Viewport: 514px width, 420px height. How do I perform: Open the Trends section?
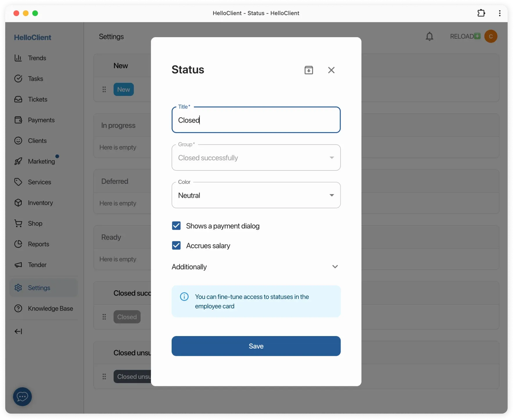pyautogui.click(x=37, y=58)
